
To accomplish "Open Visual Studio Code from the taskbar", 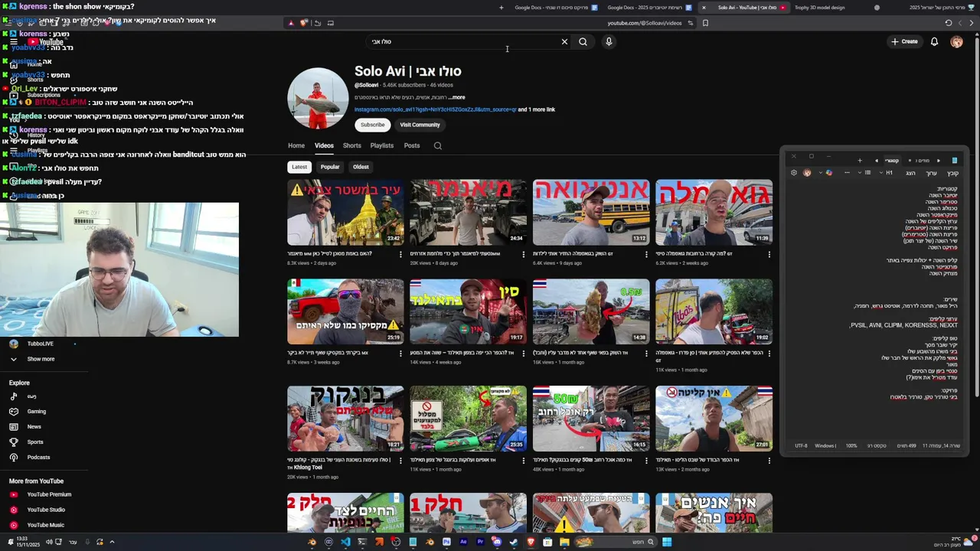I will (x=345, y=542).
